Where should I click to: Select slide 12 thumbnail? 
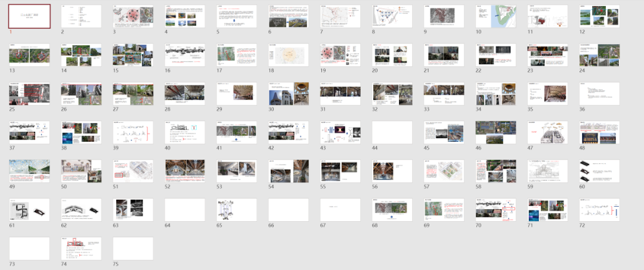(600, 17)
